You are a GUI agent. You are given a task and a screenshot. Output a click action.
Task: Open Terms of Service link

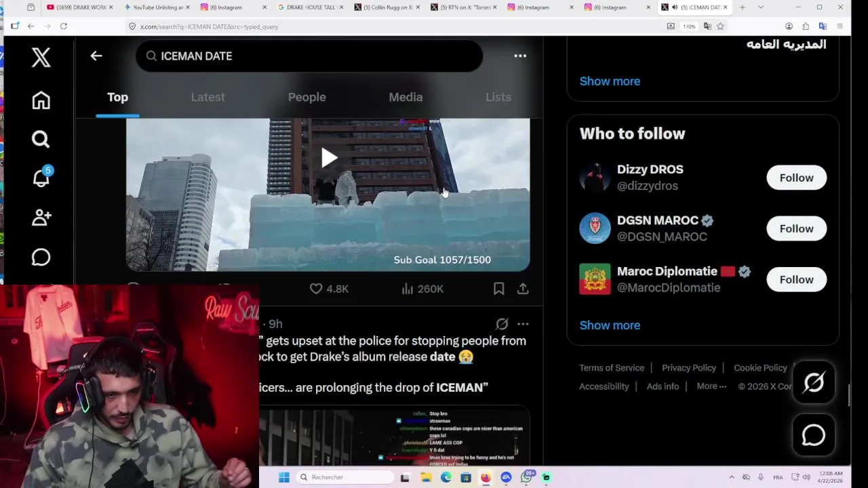click(612, 368)
